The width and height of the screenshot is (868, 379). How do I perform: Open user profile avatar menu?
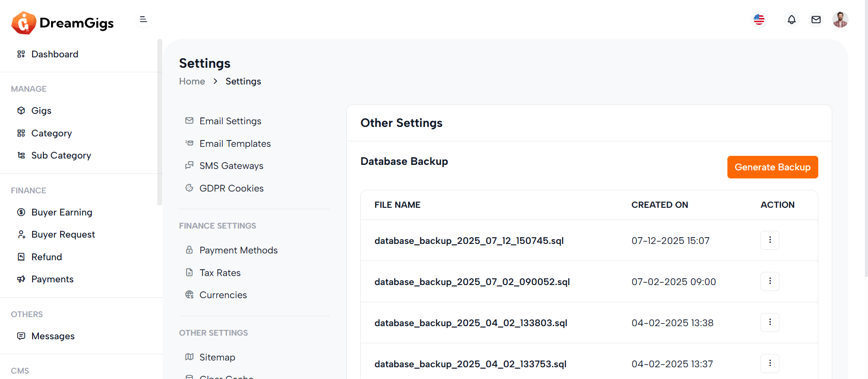coord(840,20)
